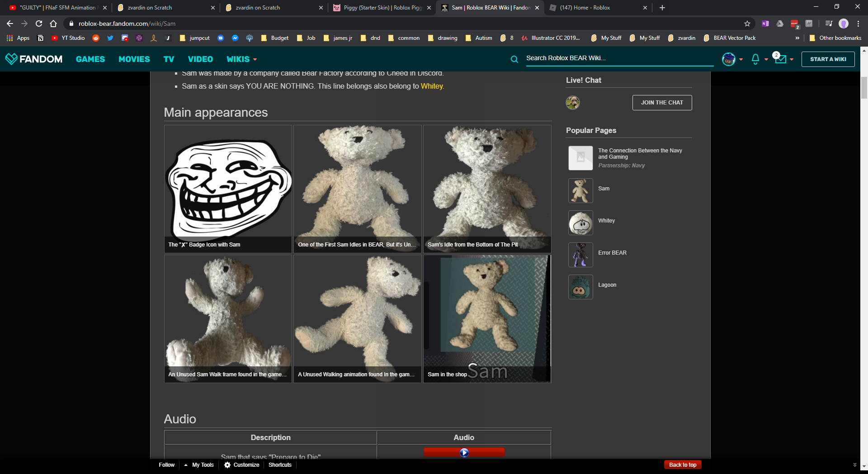Expand the notifications dropdown arrow

(766, 59)
